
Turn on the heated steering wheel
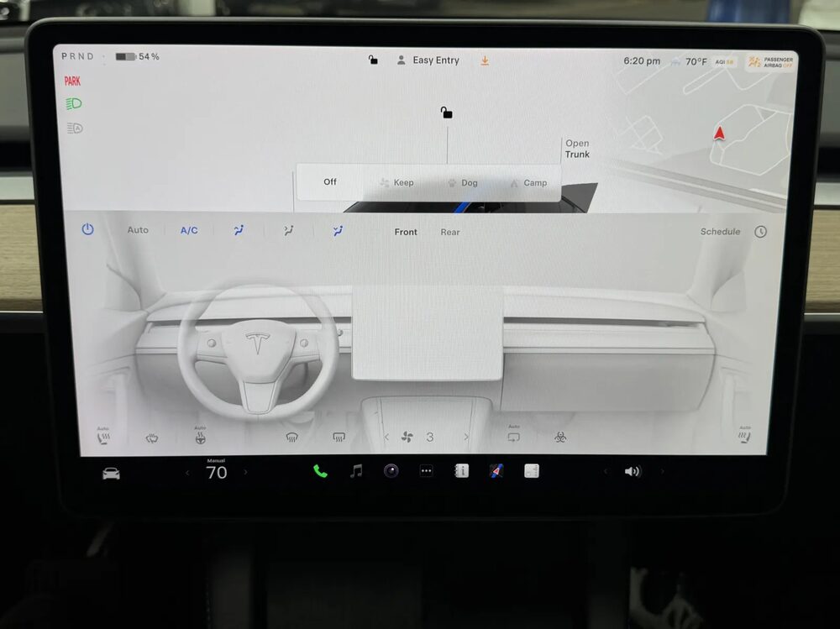point(200,437)
